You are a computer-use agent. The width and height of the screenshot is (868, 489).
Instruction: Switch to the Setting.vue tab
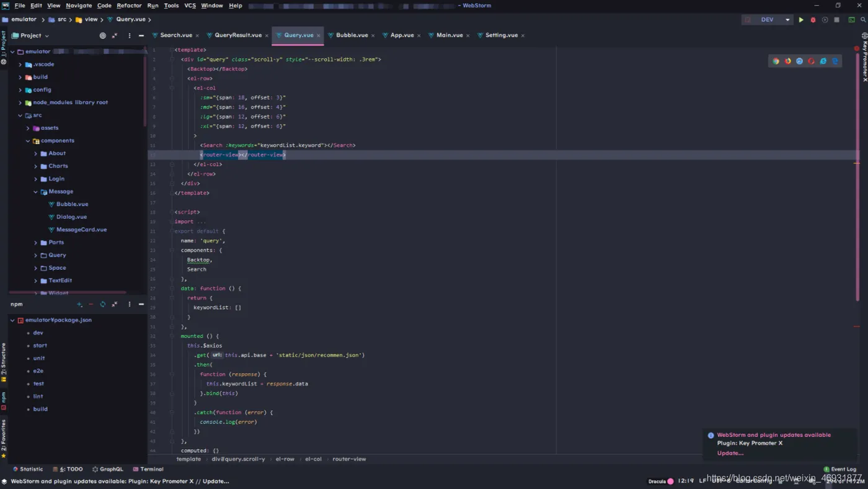(x=501, y=35)
